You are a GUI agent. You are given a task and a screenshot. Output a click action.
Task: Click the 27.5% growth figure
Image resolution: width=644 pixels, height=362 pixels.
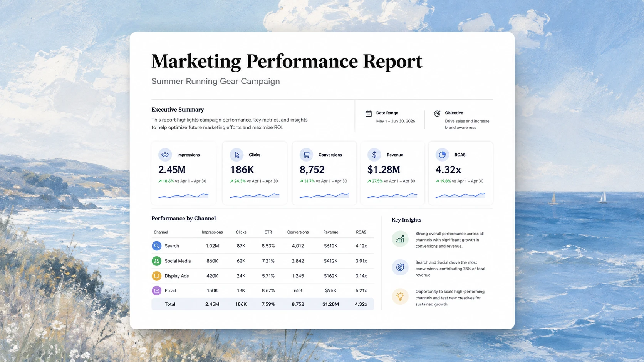[x=377, y=181]
